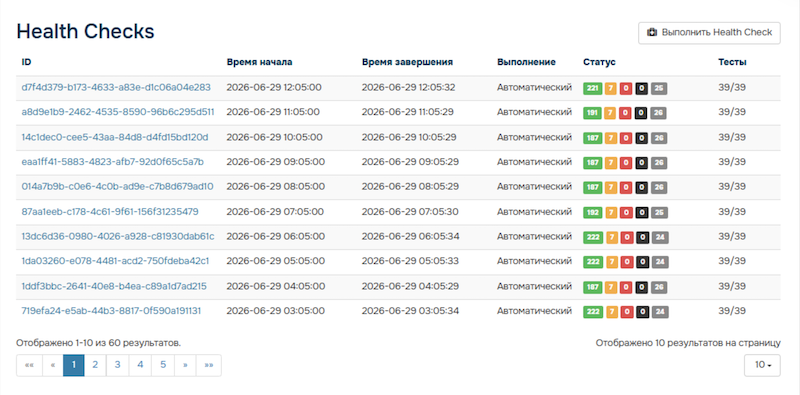Image resolution: width=800 pixels, height=395 pixels.
Task: Click orange 7 badge for 11:05:00 check
Action: coord(611,113)
